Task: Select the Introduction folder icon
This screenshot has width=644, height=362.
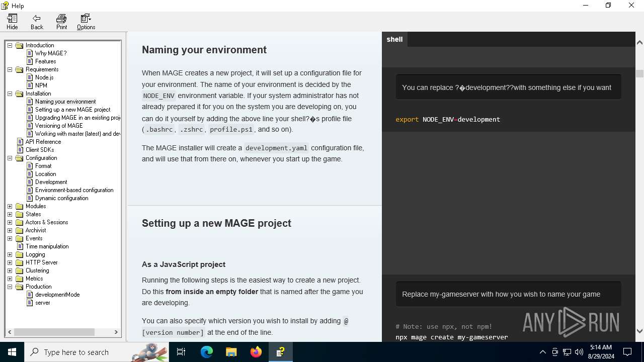Action: (20, 45)
